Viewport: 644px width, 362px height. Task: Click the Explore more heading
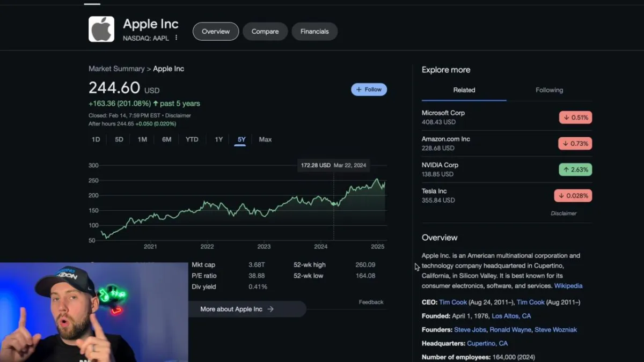[446, 70]
